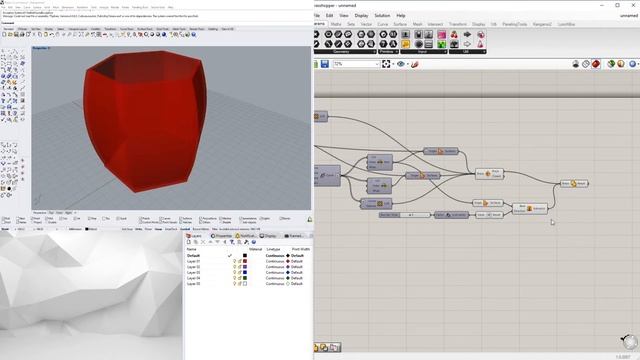Click the zoom extents icon in Grasshopper canvas toolbar
Image resolution: width=640 pixels, height=360 pixels.
coord(386,64)
